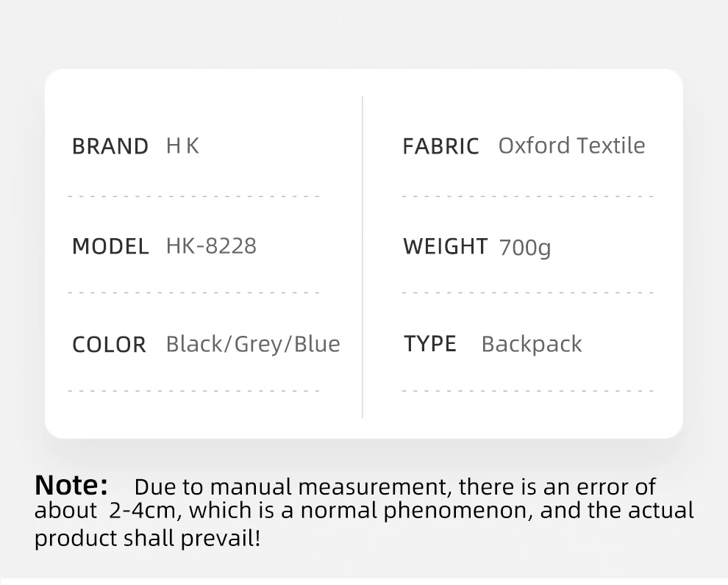728x585 pixels.
Task: Select the H K brand value
Action: pos(182,146)
